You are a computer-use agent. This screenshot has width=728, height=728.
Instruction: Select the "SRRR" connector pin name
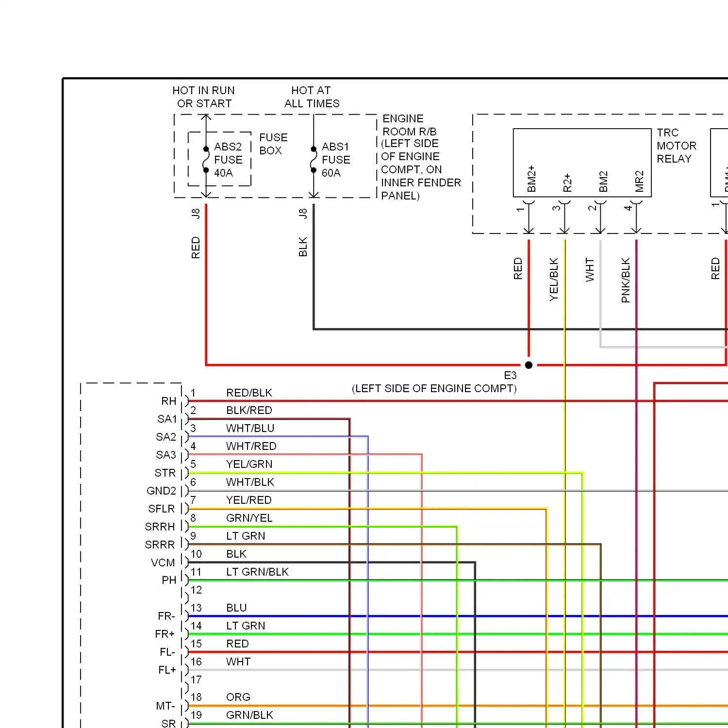[x=160, y=545]
